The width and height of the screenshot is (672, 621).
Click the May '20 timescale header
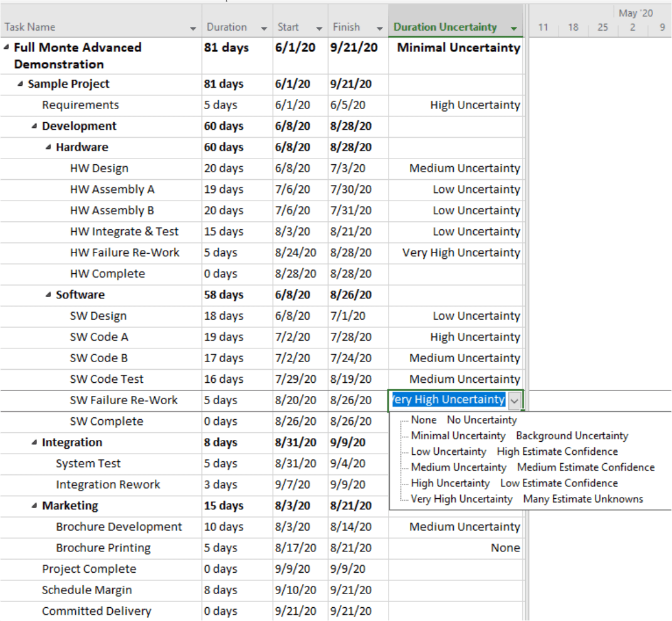[636, 13]
